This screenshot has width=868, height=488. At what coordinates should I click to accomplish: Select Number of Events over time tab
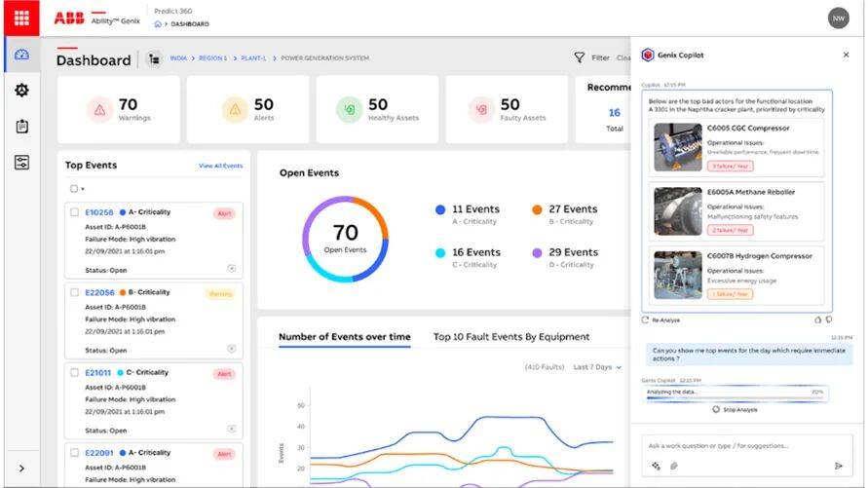pos(344,337)
